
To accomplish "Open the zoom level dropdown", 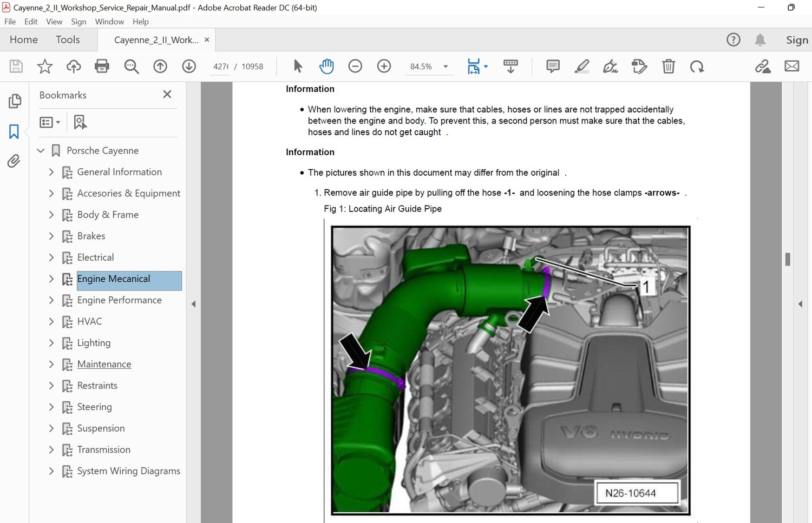I will tap(446, 67).
